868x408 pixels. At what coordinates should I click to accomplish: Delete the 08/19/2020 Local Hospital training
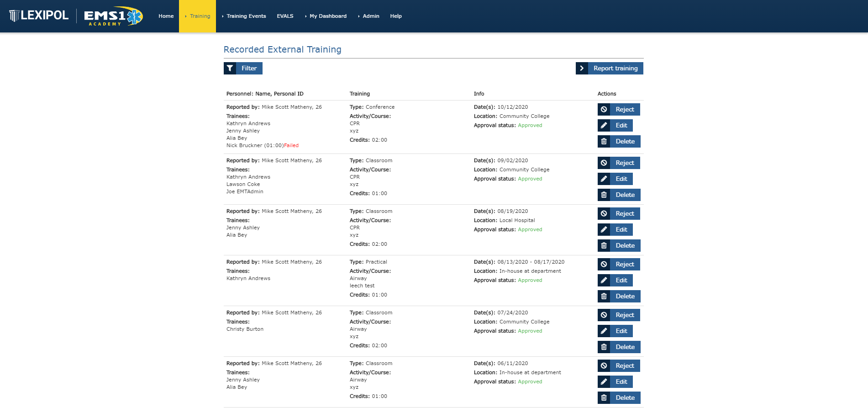pos(619,245)
